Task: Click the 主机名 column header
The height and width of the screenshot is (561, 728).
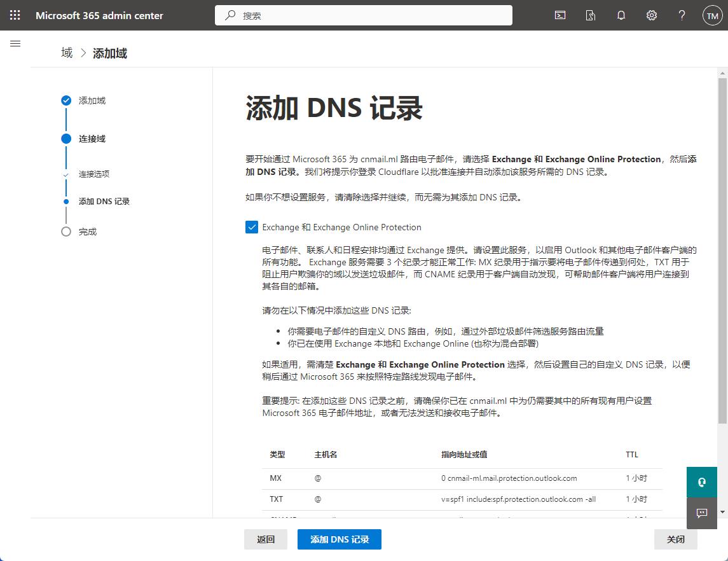Action: tap(326, 455)
